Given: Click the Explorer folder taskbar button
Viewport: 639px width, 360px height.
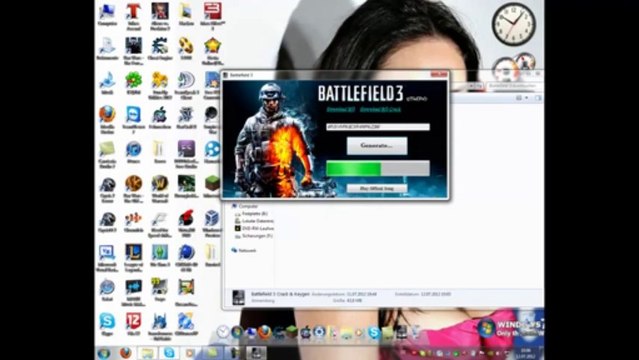Looking at the screenshot, I should coord(147,352).
